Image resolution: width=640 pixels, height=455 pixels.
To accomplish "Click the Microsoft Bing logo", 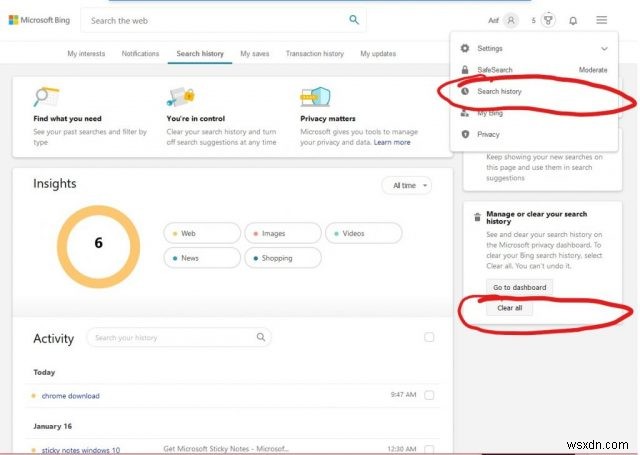I will [40, 20].
